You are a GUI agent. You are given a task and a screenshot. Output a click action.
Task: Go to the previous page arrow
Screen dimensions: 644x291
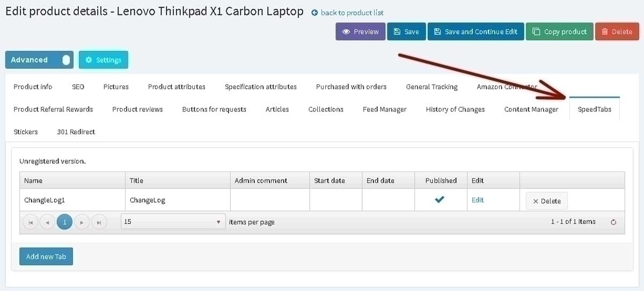click(47, 222)
